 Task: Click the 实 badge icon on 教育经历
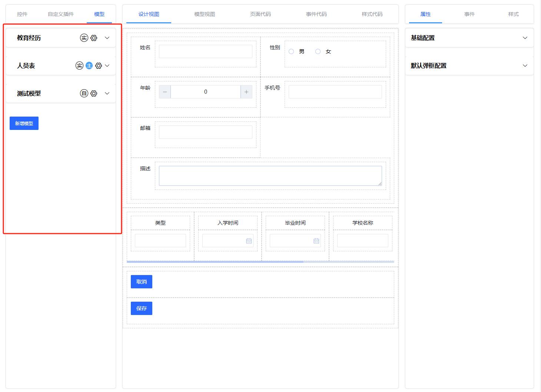pyautogui.click(x=84, y=38)
